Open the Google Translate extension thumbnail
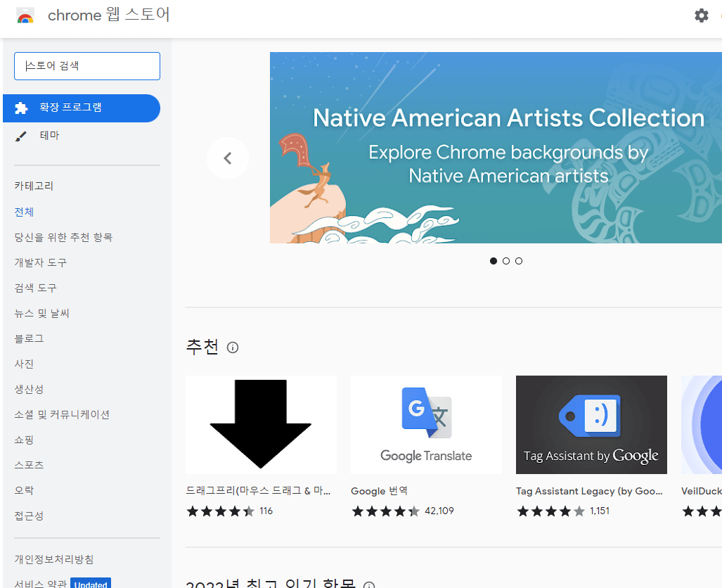 (x=427, y=424)
